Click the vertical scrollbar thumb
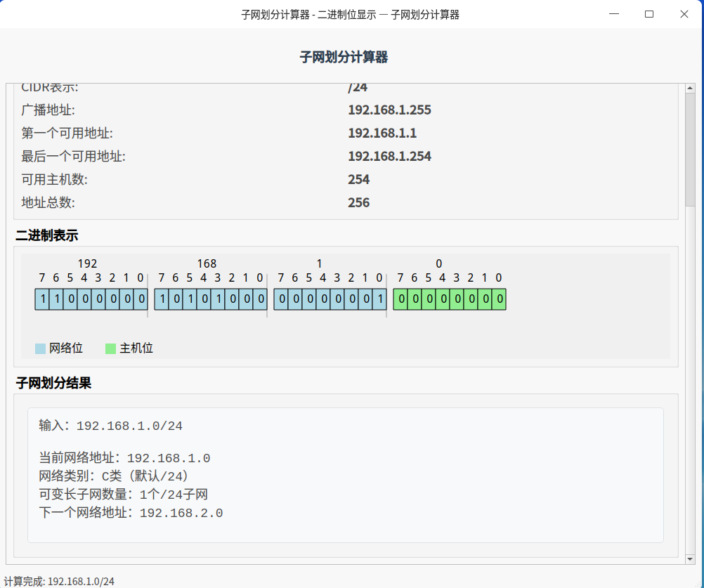 [690, 150]
